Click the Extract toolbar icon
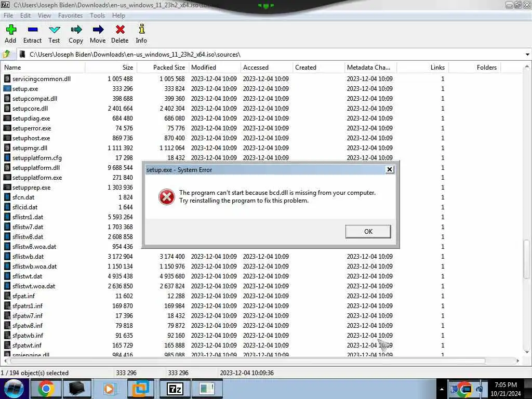Screen dimensions: 532x399 tap(33, 30)
